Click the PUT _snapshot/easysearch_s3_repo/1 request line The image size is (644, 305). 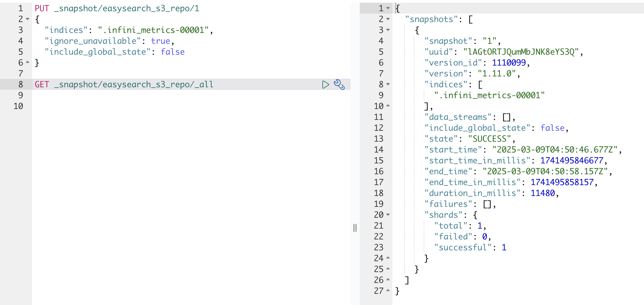point(117,8)
